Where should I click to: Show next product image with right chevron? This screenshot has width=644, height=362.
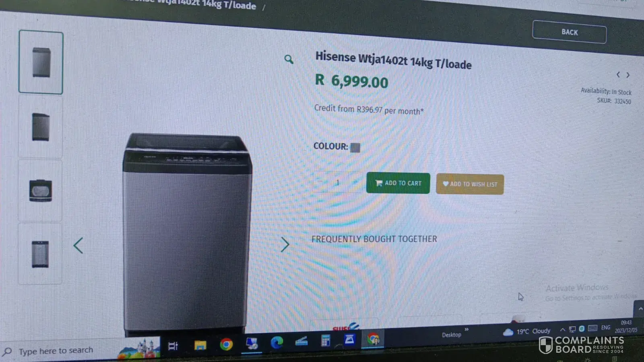285,244
